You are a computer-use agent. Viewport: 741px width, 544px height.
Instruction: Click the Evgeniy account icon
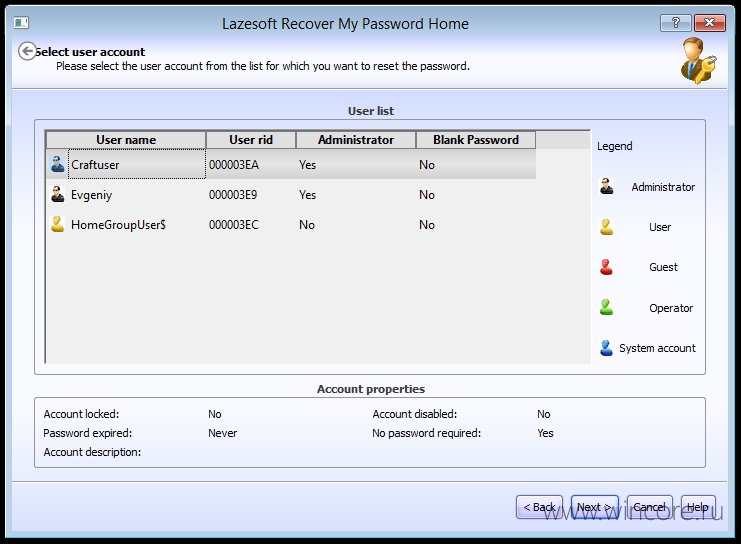point(58,194)
